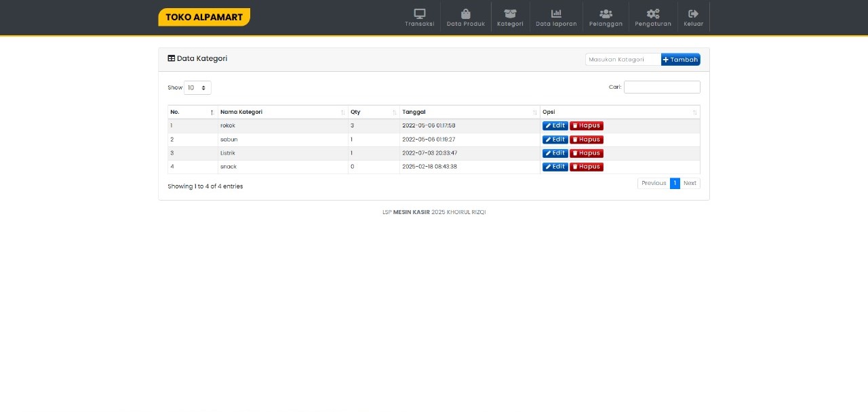Edit the snack category
Screen dimensions: 868x412
[x=555, y=167]
